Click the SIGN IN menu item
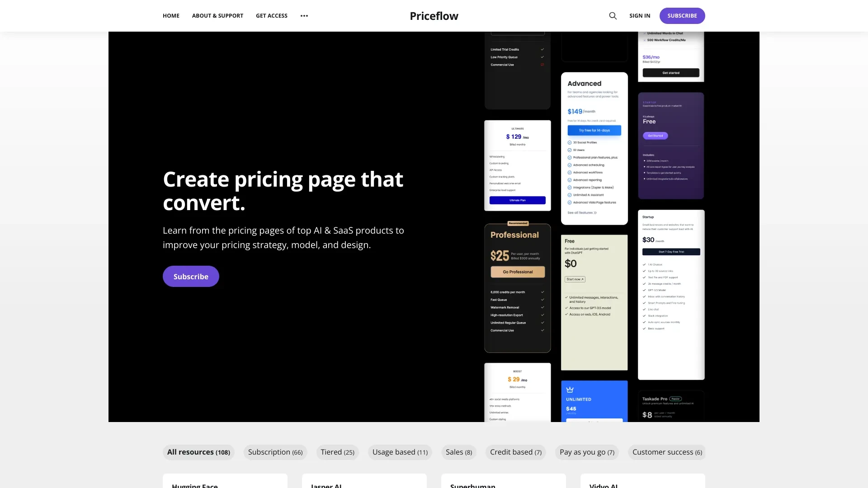Viewport: 868px width, 488px height. [x=640, y=15]
